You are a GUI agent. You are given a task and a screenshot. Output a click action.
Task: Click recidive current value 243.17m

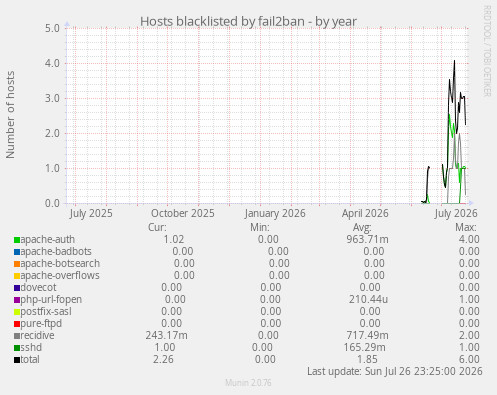click(x=166, y=335)
